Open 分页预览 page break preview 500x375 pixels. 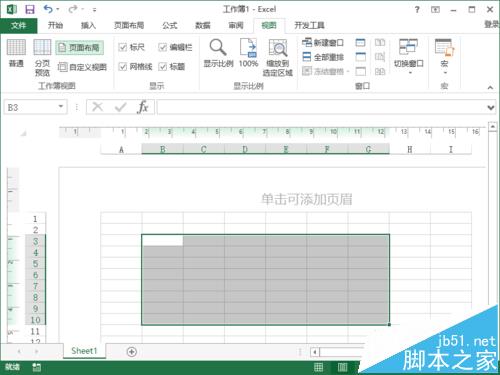point(42,57)
